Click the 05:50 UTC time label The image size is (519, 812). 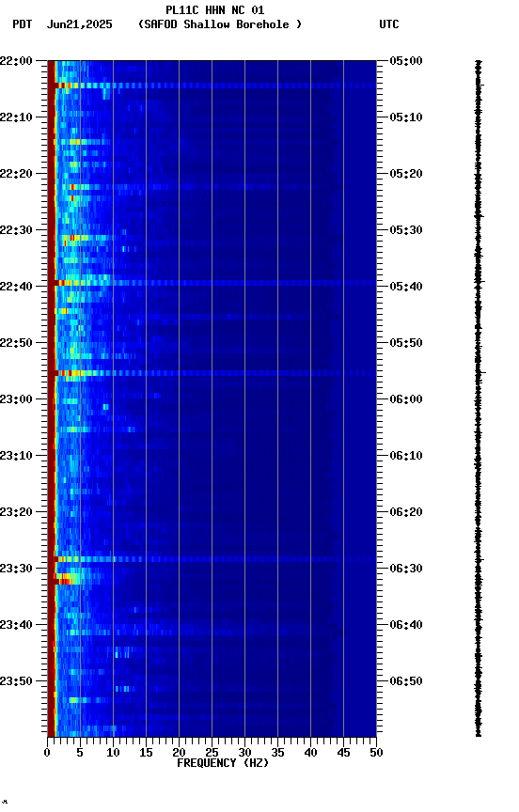click(x=406, y=343)
